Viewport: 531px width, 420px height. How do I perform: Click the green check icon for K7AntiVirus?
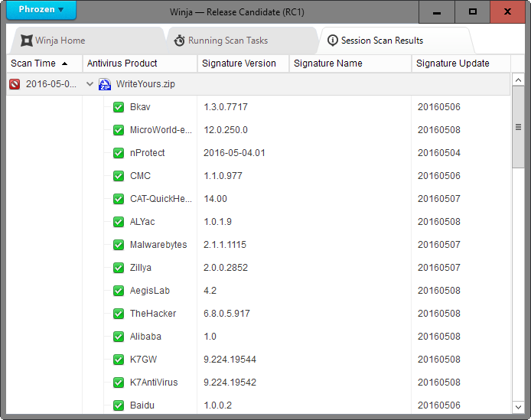(119, 383)
